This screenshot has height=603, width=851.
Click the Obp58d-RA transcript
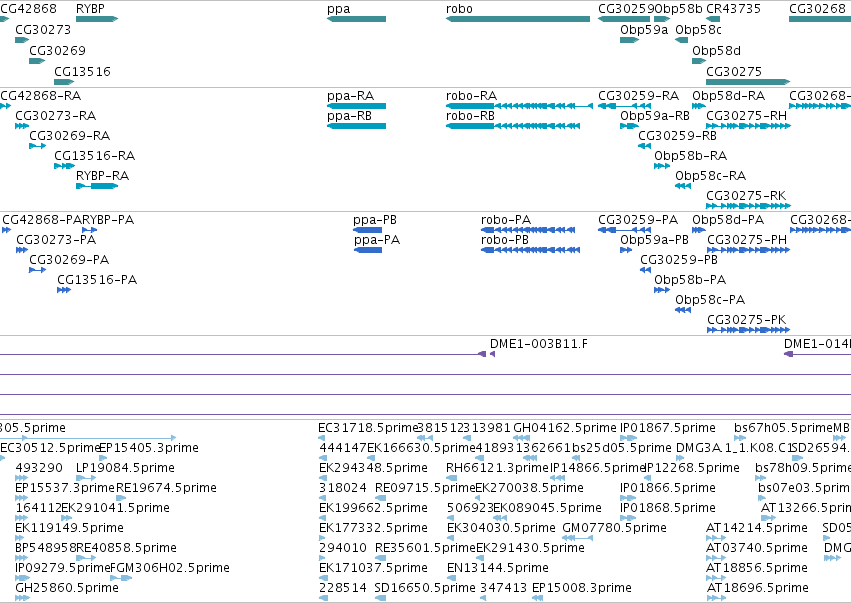(x=699, y=106)
